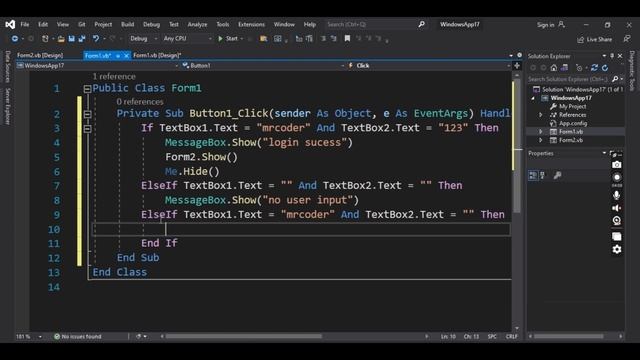Image resolution: width=640 pixels, height=360 pixels.
Task: Undo the last edit with Undo icon
Action: click(96, 39)
